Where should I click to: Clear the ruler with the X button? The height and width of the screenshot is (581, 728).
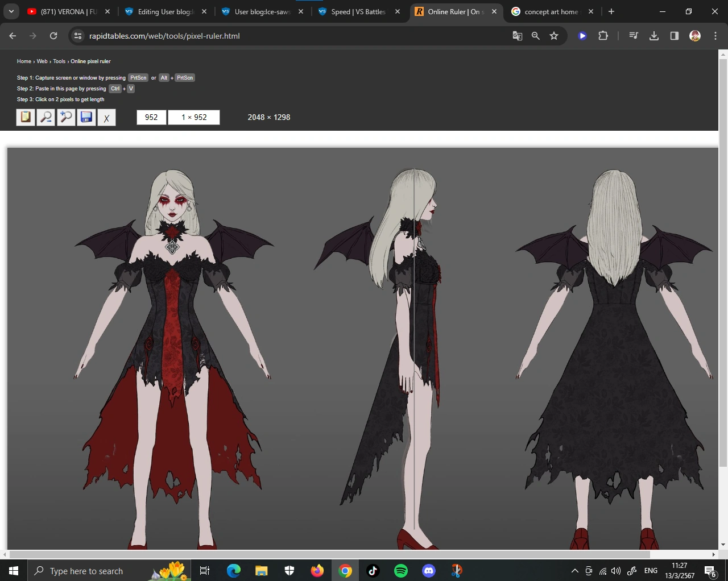click(106, 118)
